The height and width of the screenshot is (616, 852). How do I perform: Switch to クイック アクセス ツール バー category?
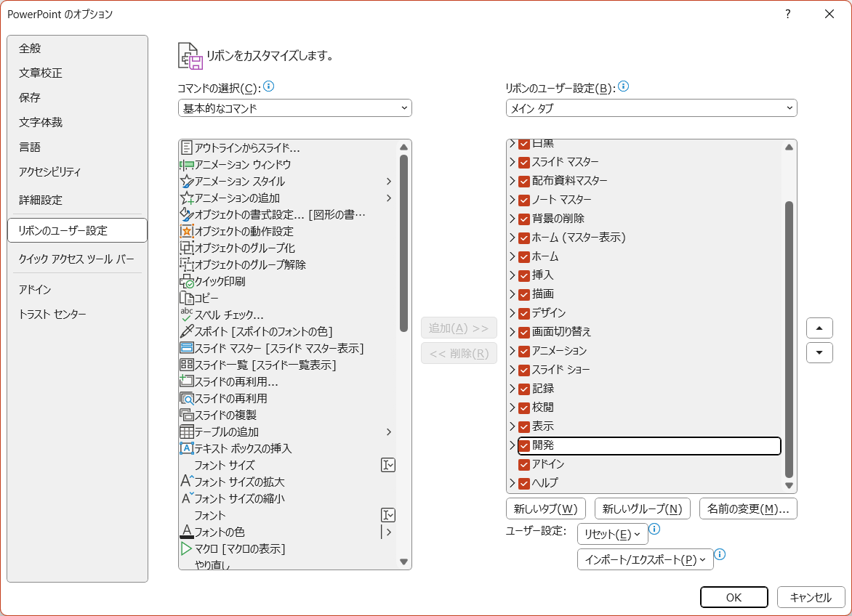(76, 259)
